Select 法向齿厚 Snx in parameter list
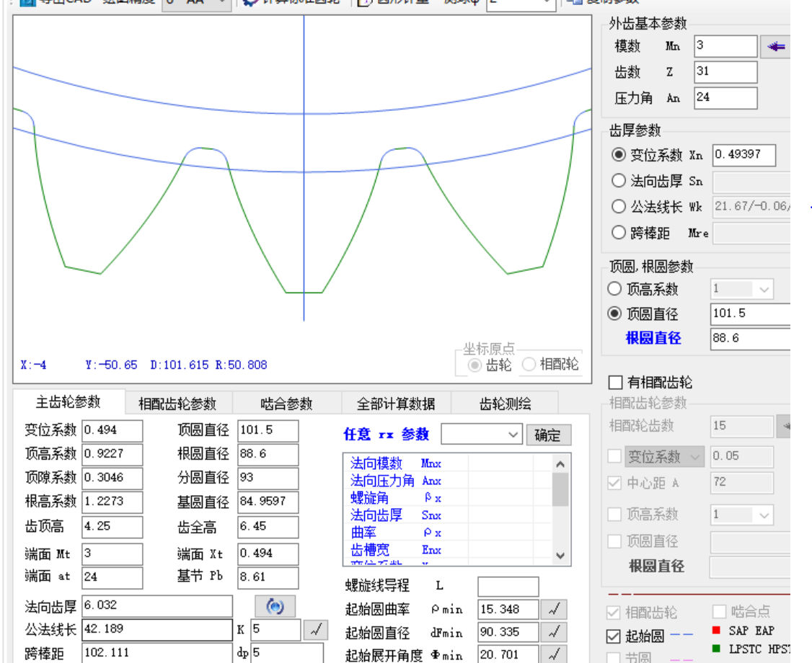Image resolution: width=812 pixels, height=663 pixels. [x=396, y=515]
